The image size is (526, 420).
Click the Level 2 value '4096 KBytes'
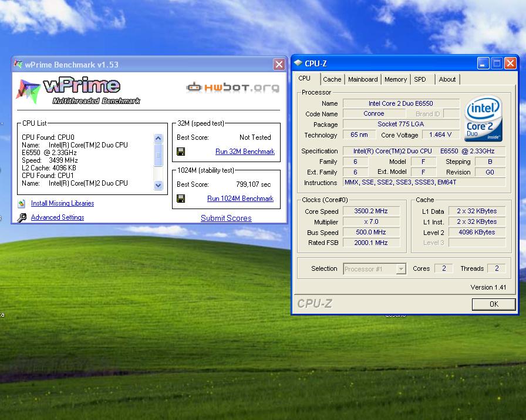477,232
